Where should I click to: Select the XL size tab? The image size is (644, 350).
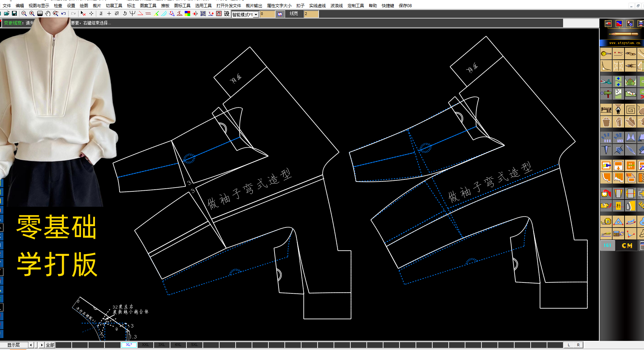pos(129,345)
